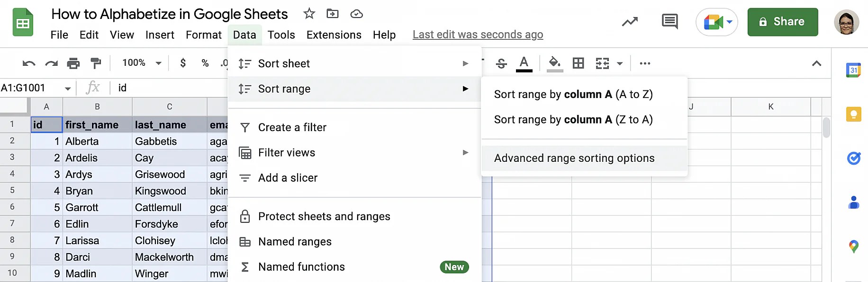868x282 pixels.
Task: Select column B header
Action: [97, 107]
